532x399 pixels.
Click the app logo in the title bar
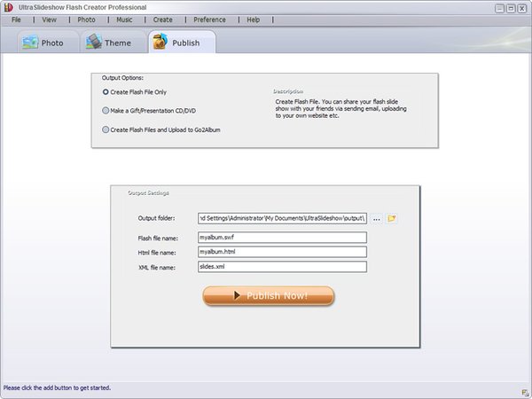[x=9, y=7]
